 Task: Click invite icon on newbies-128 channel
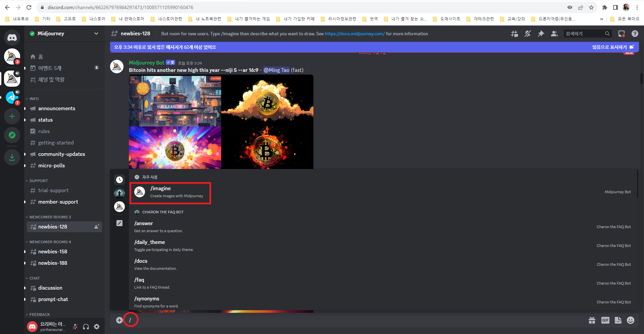[97, 227]
